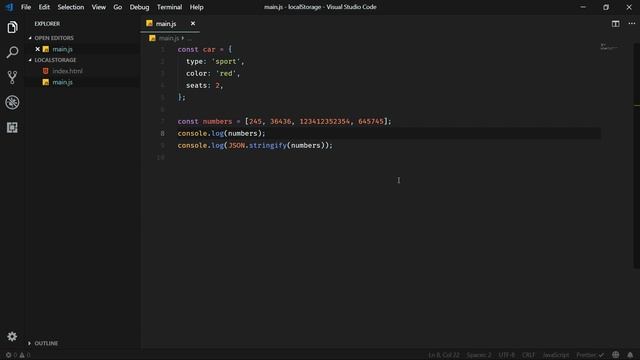The width and height of the screenshot is (640, 360).
Task: Open the Extensions view in activity bar
Action: pyautogui.click(x=12, y=127)
